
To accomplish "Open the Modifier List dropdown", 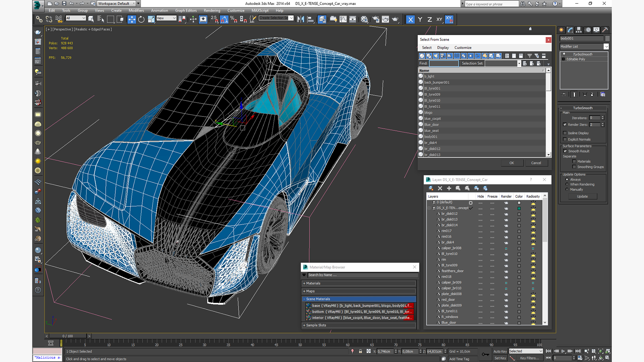I will click(584, 46).
